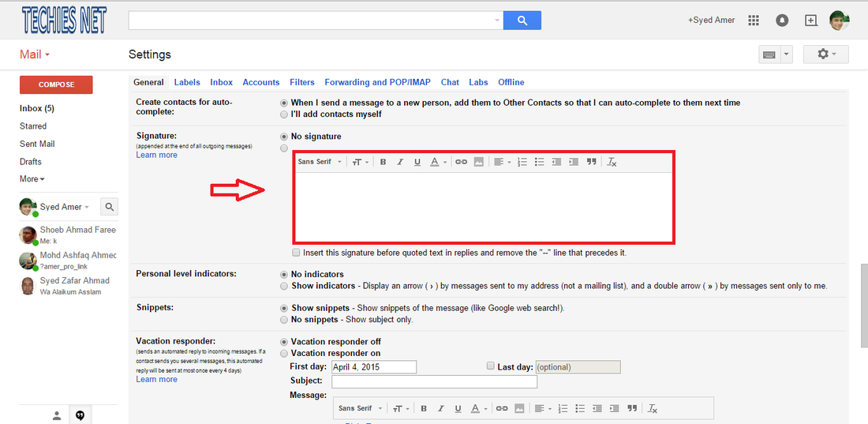The height and width of the screenshot is (424, 868).
Task: Open Sent Mail folder
Action: (x=37, y=144)
